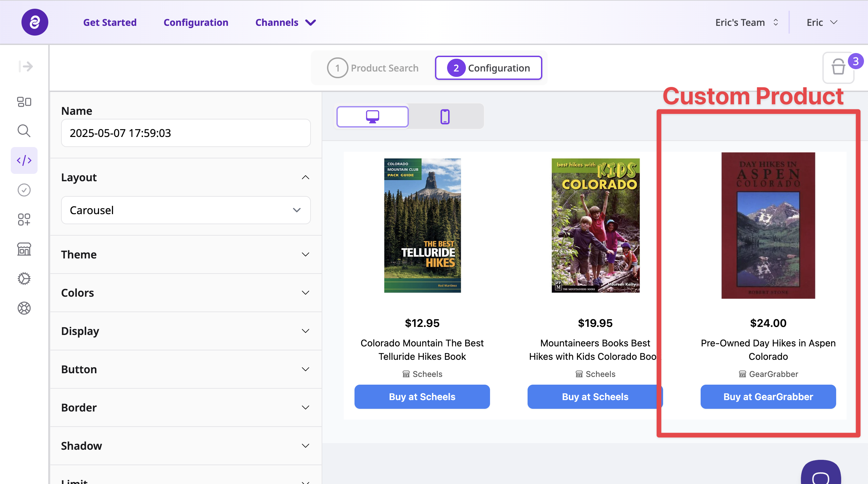
Task: Open the lifebuoy support sidebar icon
Action: click(24, 308)
